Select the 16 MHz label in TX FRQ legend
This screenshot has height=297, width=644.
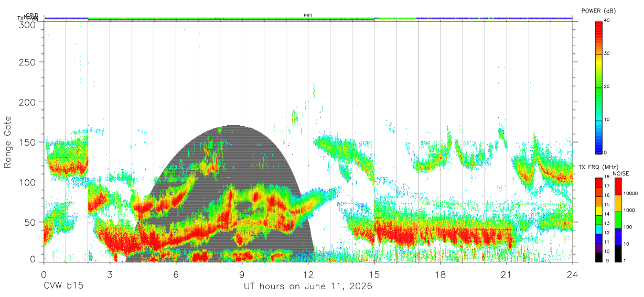pyautogui.click(x=607, y=196)
